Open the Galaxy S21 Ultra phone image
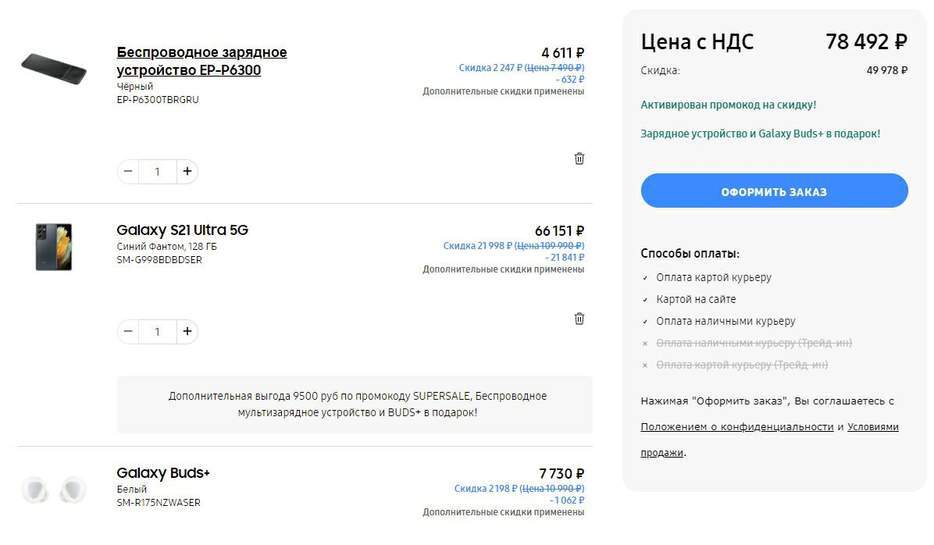 [54, 246]
